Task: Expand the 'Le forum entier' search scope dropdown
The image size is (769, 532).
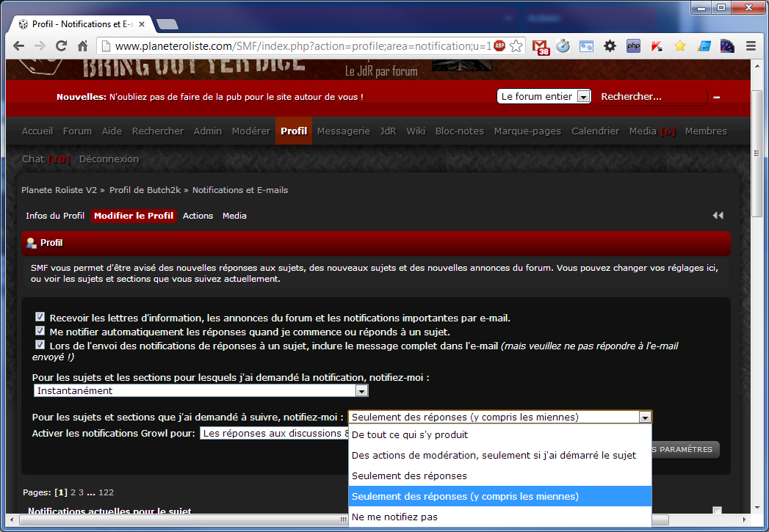Action: click(x=544, y=96)
